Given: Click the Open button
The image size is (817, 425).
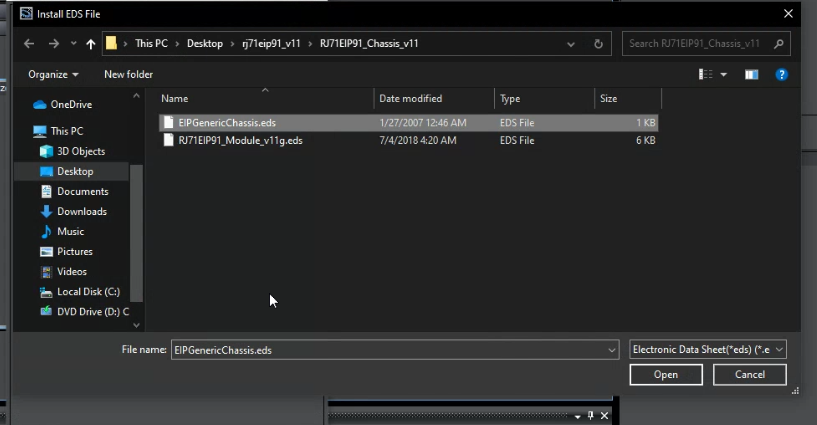Looking at the screenshot, I should pyautogui.click(x=666, y=374).
